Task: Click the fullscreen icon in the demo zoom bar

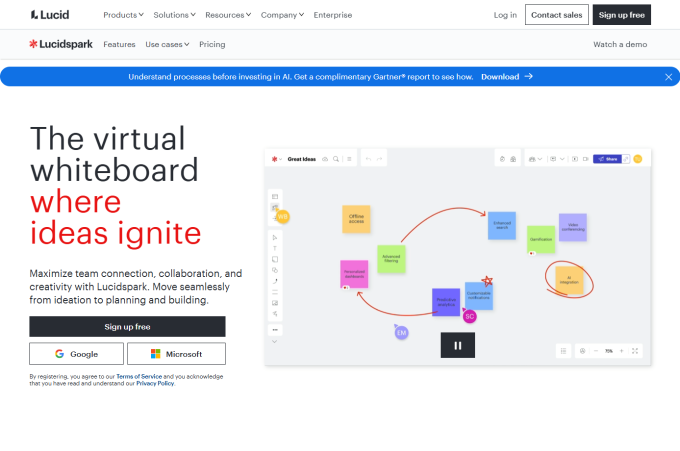Action: [634, 351]
